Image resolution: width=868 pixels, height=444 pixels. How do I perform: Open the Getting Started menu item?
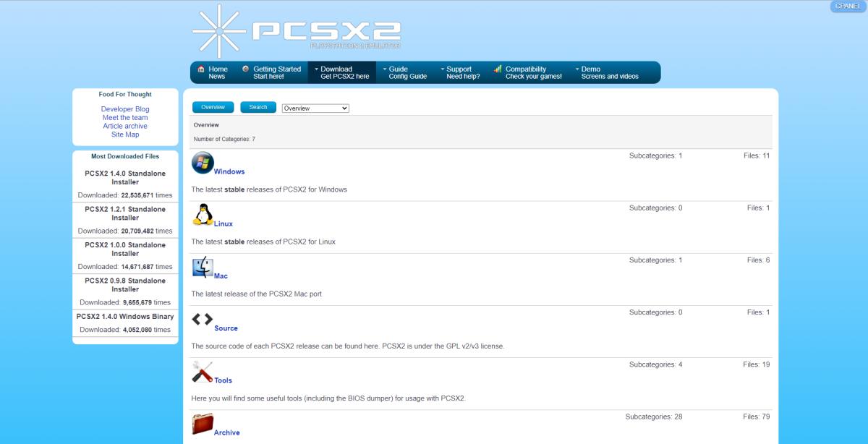click(271, 72)
